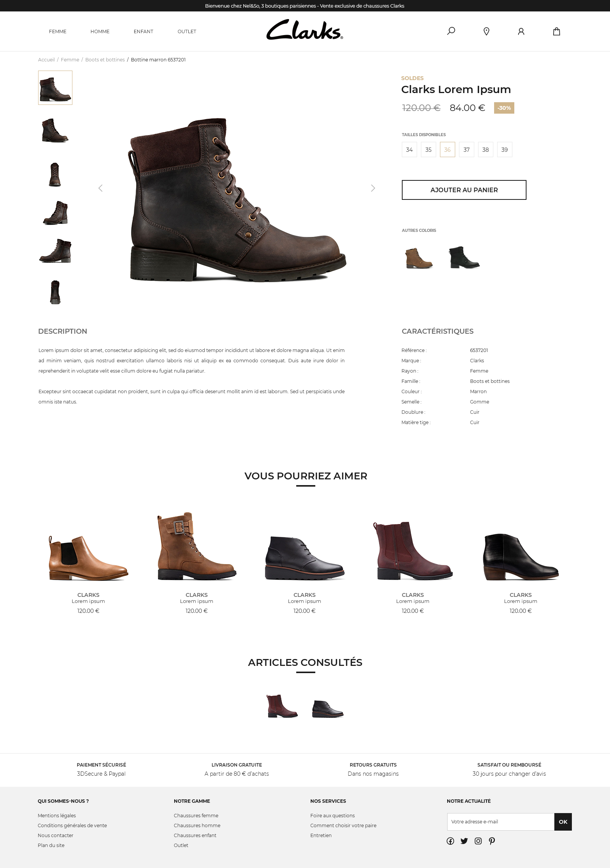Open the OUTLET menu item
This screenshot has width=610, height=868.
pos(187,32)
